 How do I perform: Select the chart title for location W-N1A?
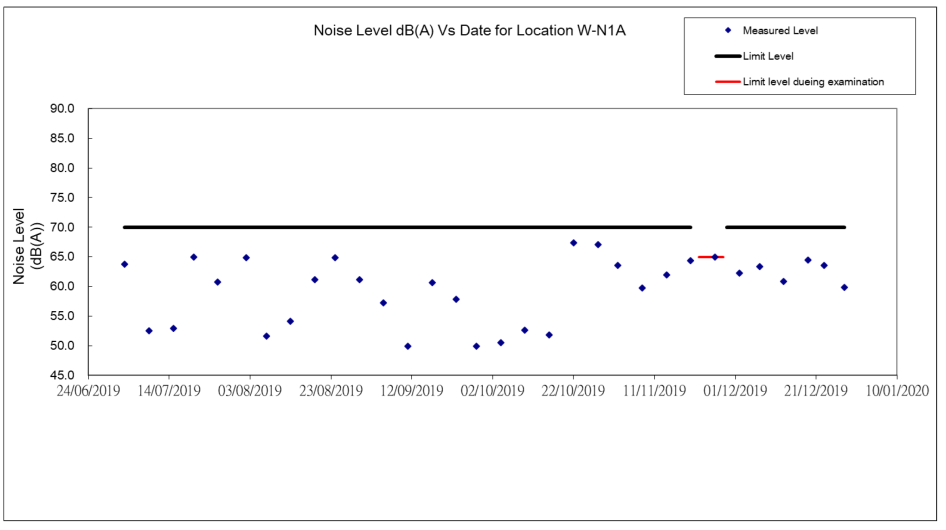point(470,31)
